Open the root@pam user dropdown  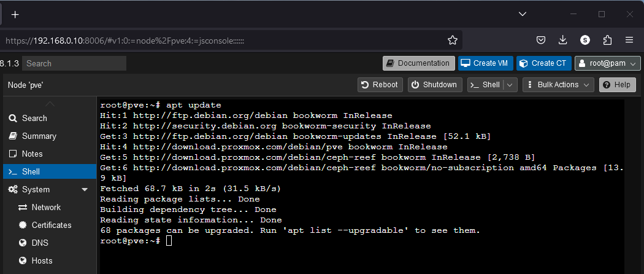pos(607,63)
